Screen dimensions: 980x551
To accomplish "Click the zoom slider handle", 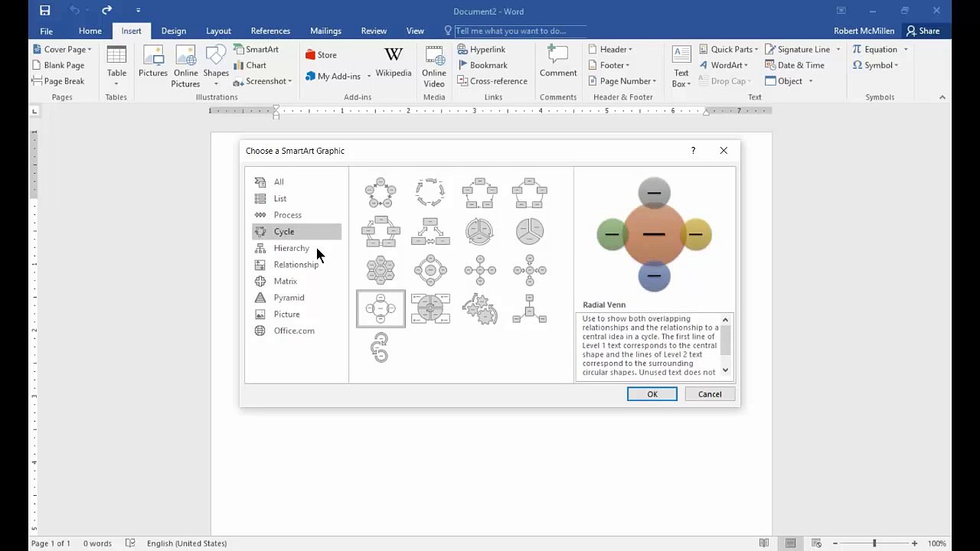I will (874, 543).
